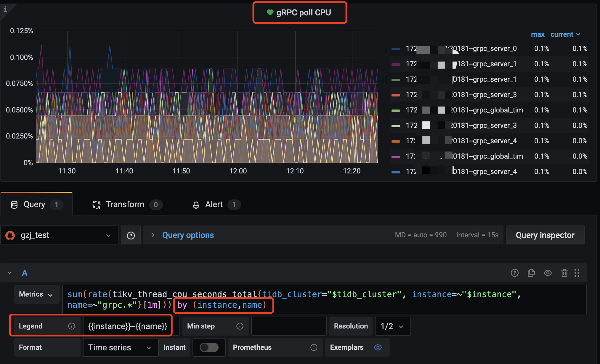Click the grpc_server_0 legend color swatch
The height and width of the screenshot is (364, 600).
coord(395,49)
